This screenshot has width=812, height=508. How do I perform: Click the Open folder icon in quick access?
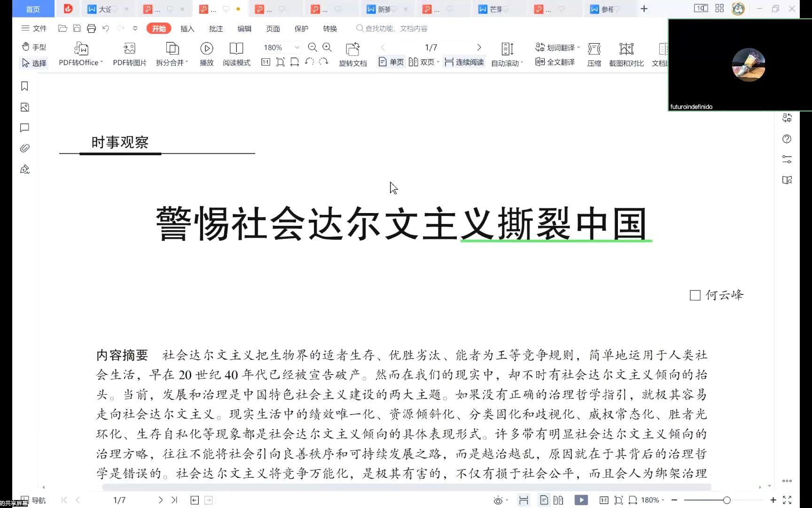[62, 29]
